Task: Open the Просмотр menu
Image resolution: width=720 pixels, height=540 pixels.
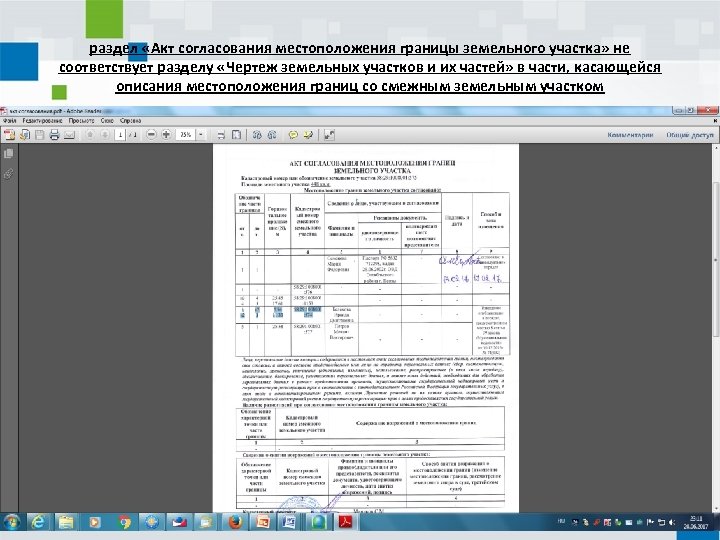Action: click(81, 121)
